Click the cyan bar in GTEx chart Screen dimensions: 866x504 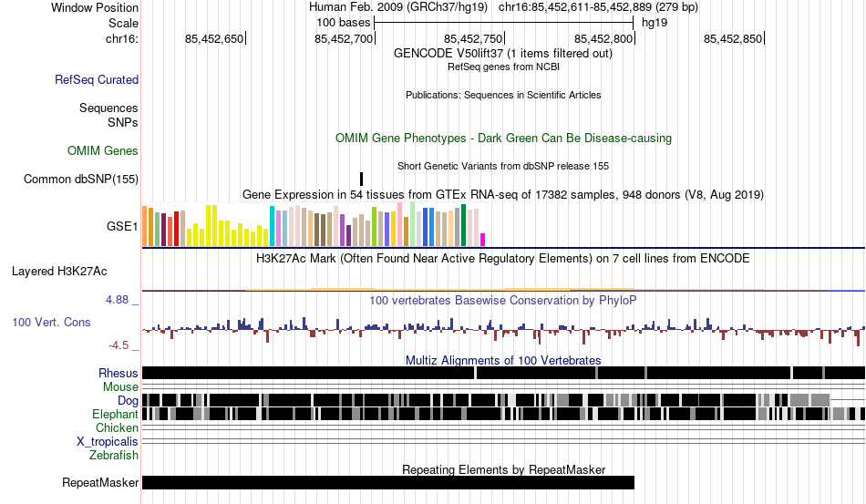point(272,226)
